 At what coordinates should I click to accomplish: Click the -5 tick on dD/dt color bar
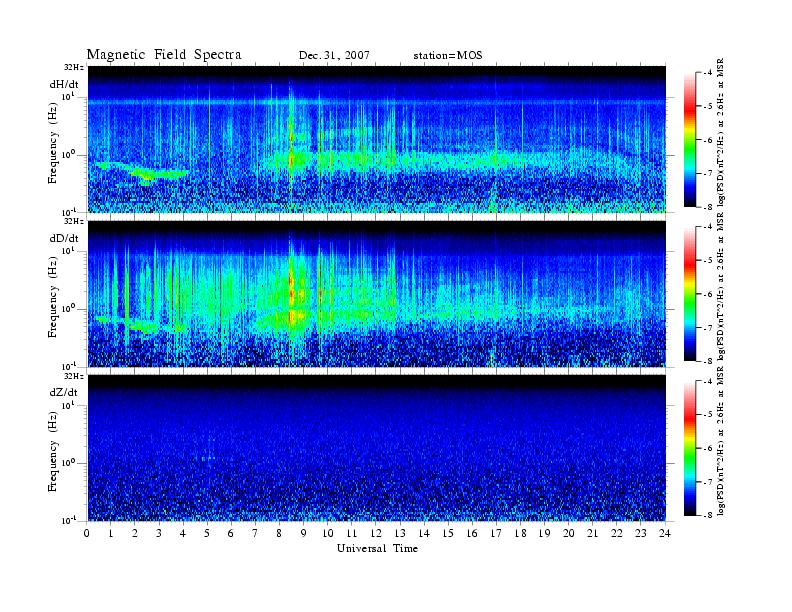click(707, 260)
